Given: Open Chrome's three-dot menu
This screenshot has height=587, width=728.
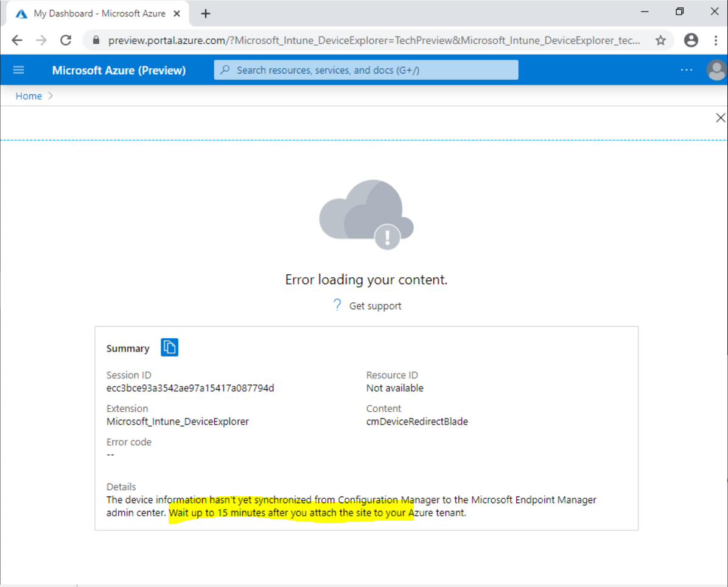Looking at the screenshot, I should (x=716, y=40).
